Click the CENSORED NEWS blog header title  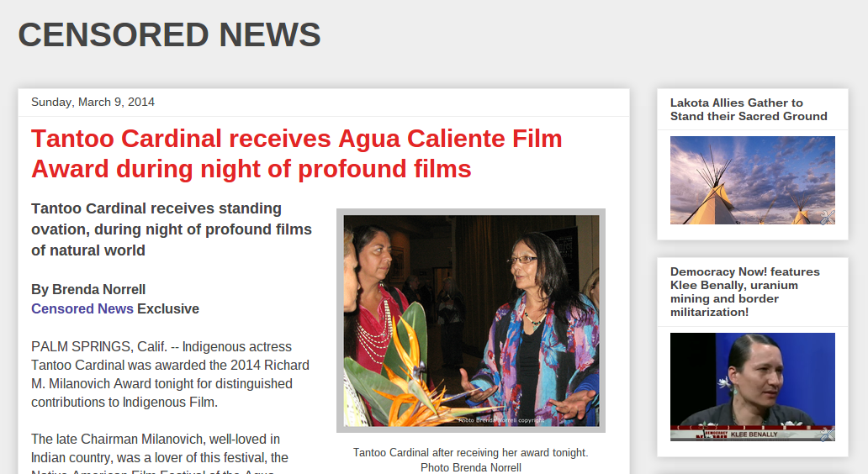pos(169,34)
